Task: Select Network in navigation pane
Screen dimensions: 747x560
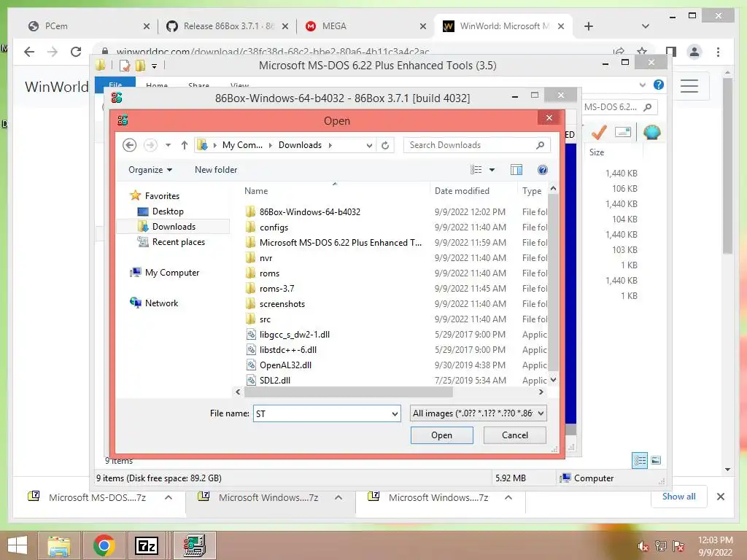Action: click(161, 303)
